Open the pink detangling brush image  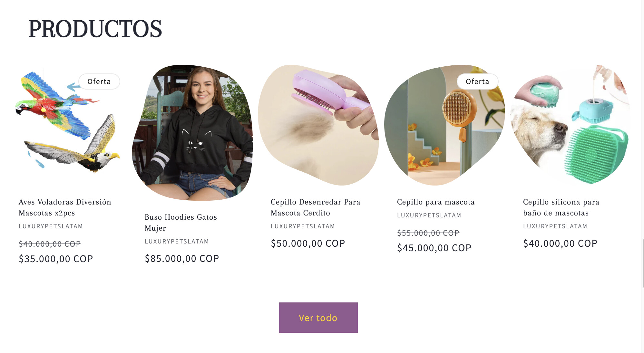pyautogui.click(x=318, y=125)
